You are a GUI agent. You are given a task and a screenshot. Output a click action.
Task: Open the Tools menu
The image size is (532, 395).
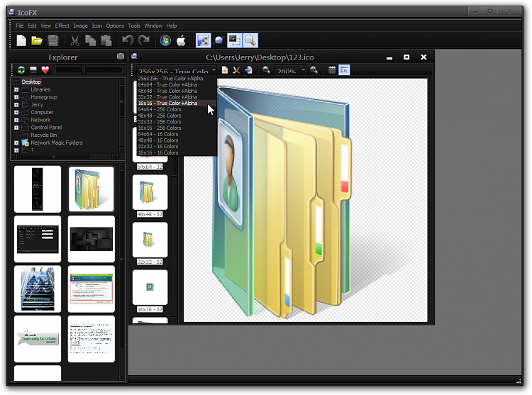pyautogui.click(x=133, y=26)
